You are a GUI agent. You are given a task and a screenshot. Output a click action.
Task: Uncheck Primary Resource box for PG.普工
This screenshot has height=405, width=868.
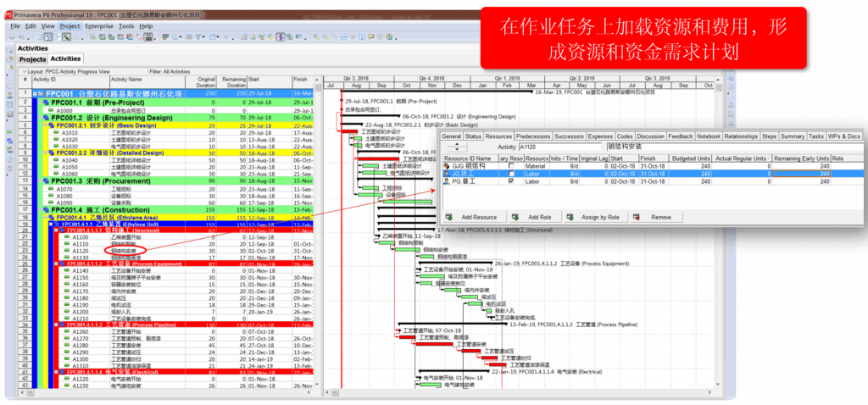[x=511, y=181]
